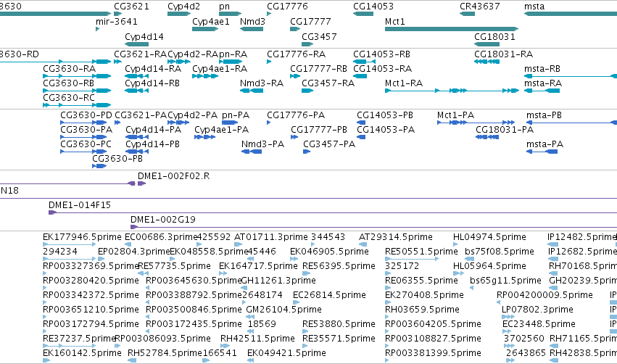The width and height of the screenshot is (617, 364).
Task: Click the msta-RB transcript label
Action: pyautogui.click(x=542, y=68)
